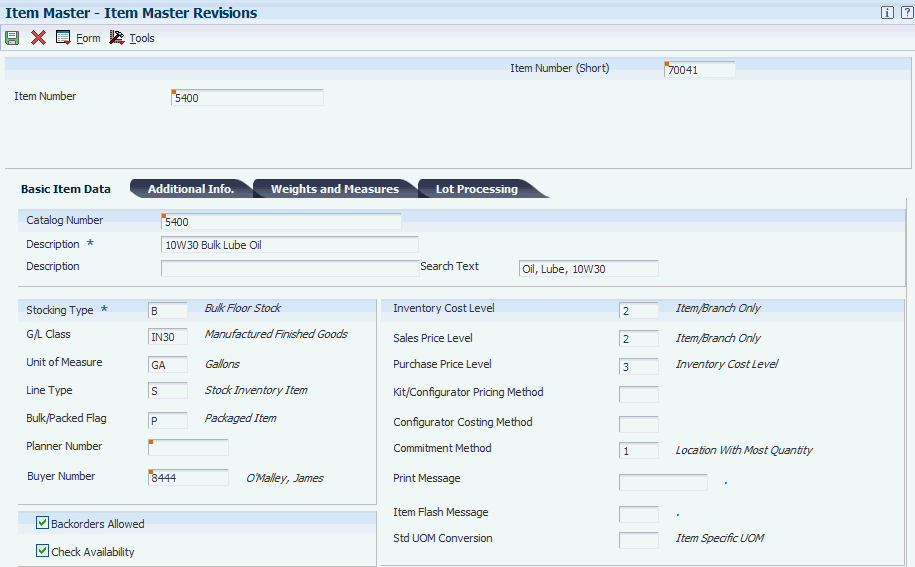Viewport: 915px width, 567px height.
Task: Click the Buyer Number field
Action: click(x=189, y=478)
